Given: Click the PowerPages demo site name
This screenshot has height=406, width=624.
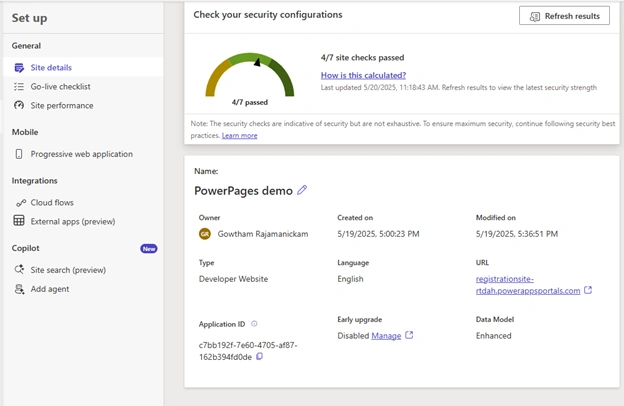Looking at the screenshot, I should coord(243,191).
